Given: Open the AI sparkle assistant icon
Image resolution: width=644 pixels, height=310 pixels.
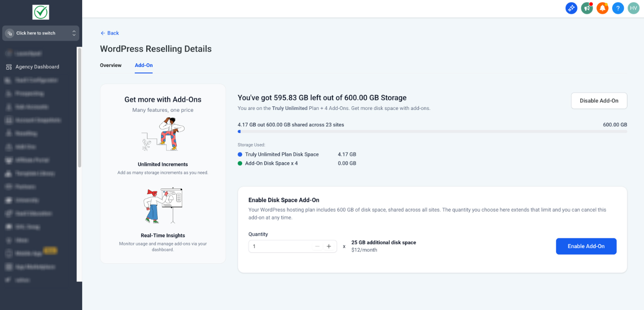Looking at the screenshot, I should (x=571, y=8).
